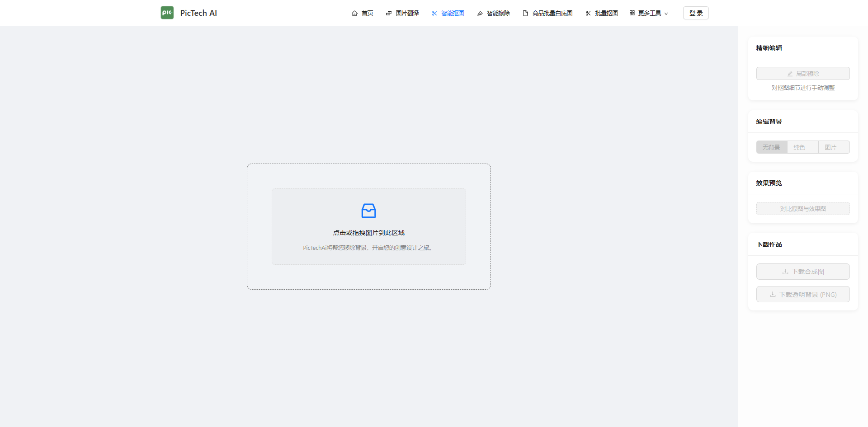Click the eraser icon for smart erase
This screenshot has height=427, width=868.
[x=480, y=14]
